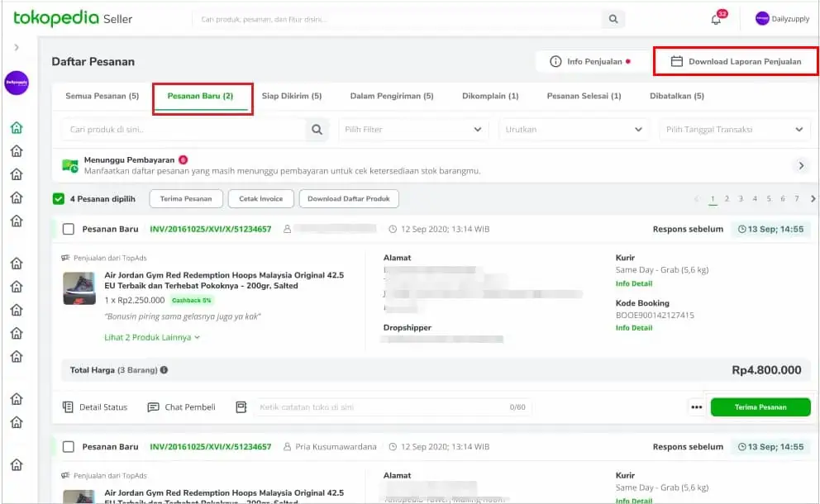Viewport: 820px width, 504px height.
Task: Switch to Siap Dikirim (5) tab
Action: click(x=292, y=96)
